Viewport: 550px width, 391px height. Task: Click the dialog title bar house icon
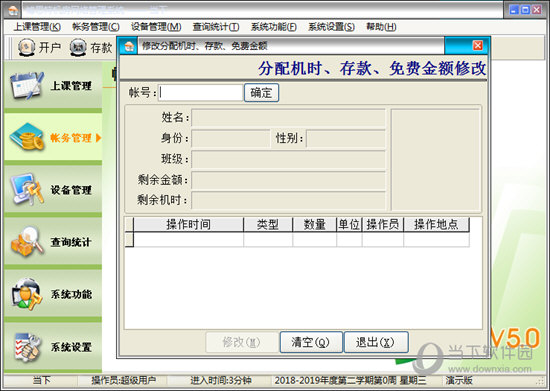(x=129, y=46)
